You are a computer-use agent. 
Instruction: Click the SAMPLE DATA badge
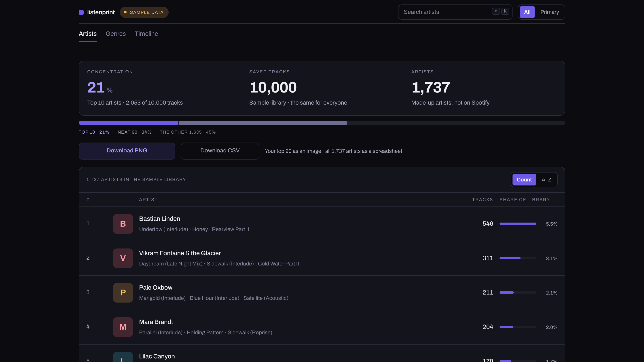tap(144, 12)
